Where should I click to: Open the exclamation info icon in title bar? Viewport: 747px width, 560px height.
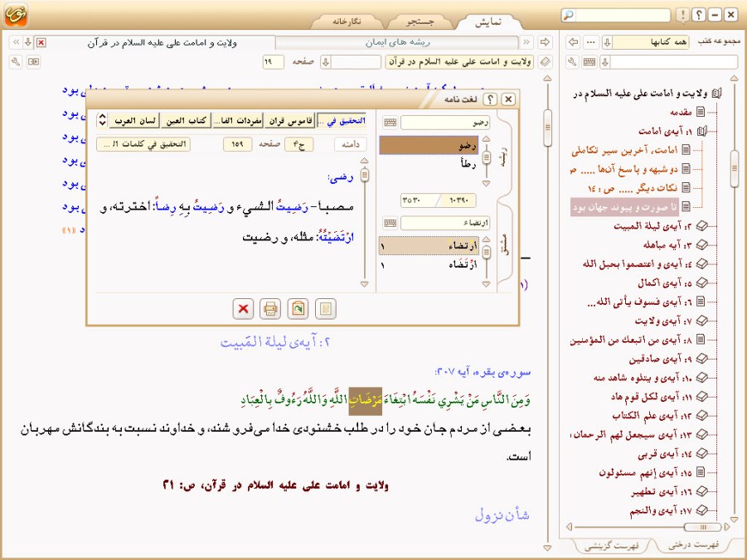pyautogui.click(x=682, y=15)
